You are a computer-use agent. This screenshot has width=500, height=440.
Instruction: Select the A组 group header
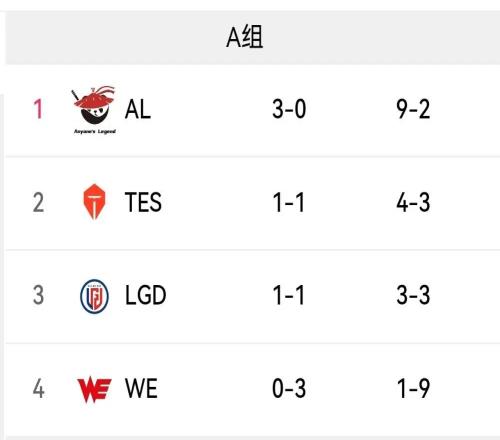coord(245,37)
